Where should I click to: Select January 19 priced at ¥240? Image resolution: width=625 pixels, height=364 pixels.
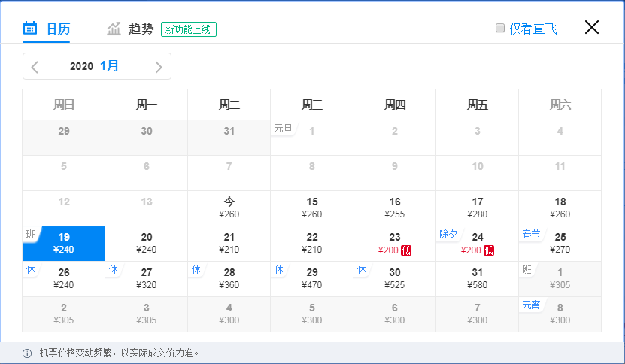[x=64, y=244]
